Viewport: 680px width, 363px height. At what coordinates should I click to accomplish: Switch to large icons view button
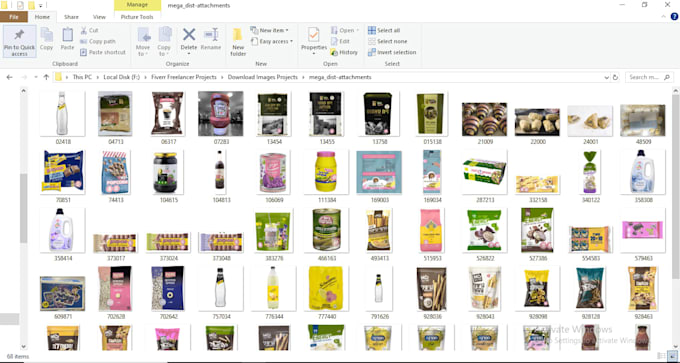pyautogui.click(x=672, y=356)
